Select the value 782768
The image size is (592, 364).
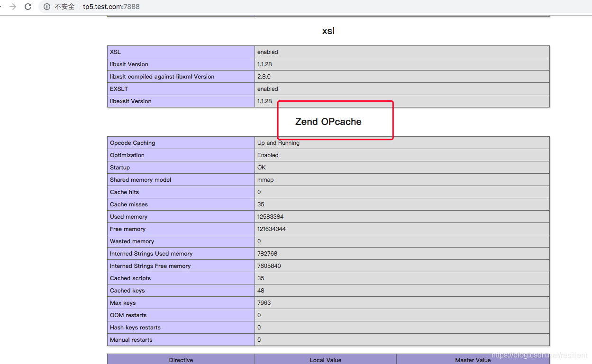pos(267,254)
